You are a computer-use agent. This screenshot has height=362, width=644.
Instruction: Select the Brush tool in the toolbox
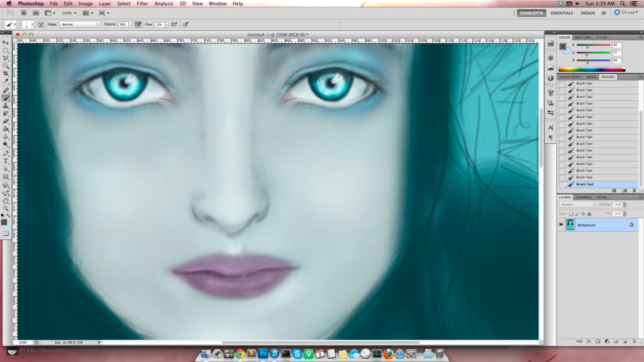coord(6,98)
